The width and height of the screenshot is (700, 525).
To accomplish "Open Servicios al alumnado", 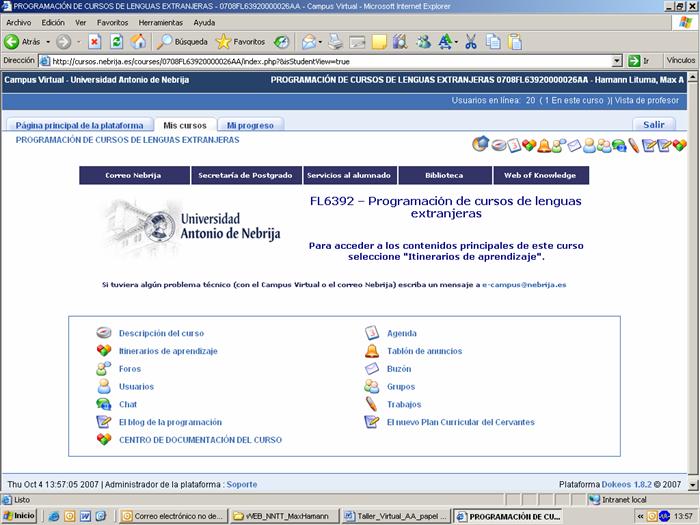I will [349, 175].
